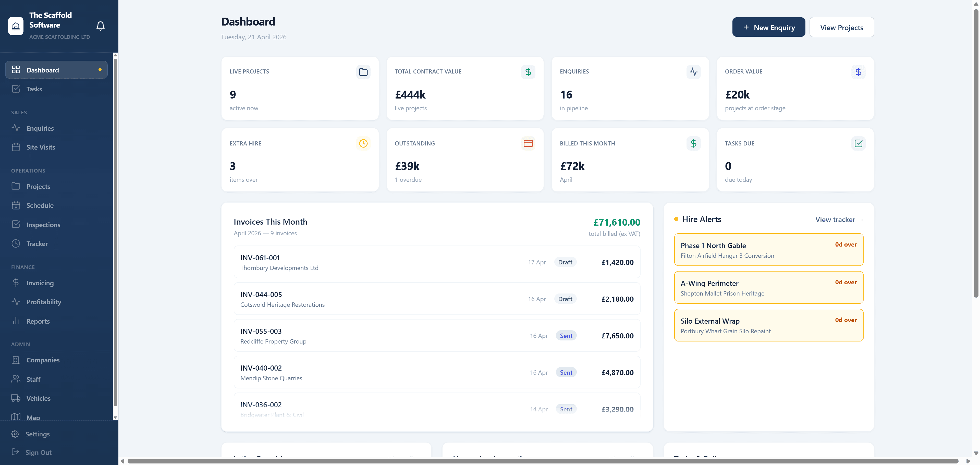Click clock icon on Extra Hire card

363,143
